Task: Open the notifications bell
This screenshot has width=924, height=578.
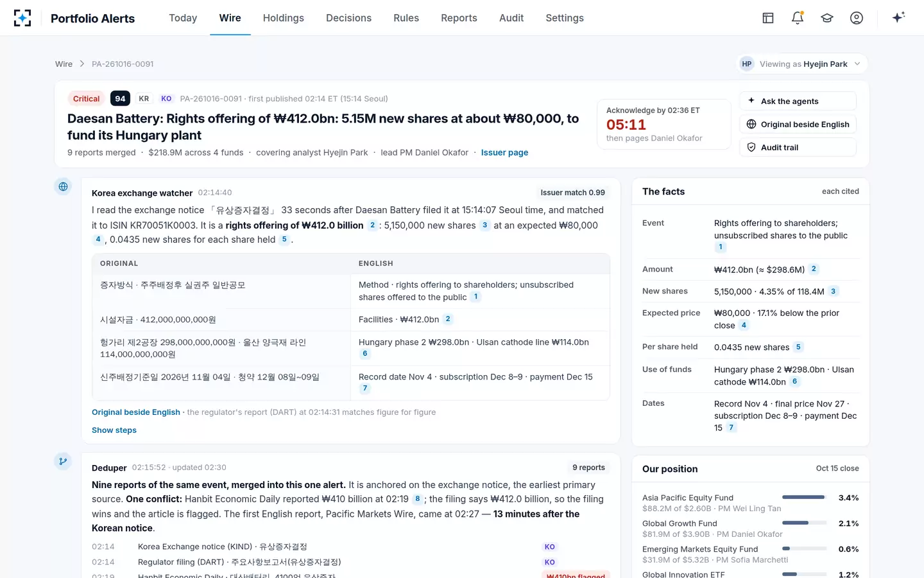Action: tap(798, 18)
